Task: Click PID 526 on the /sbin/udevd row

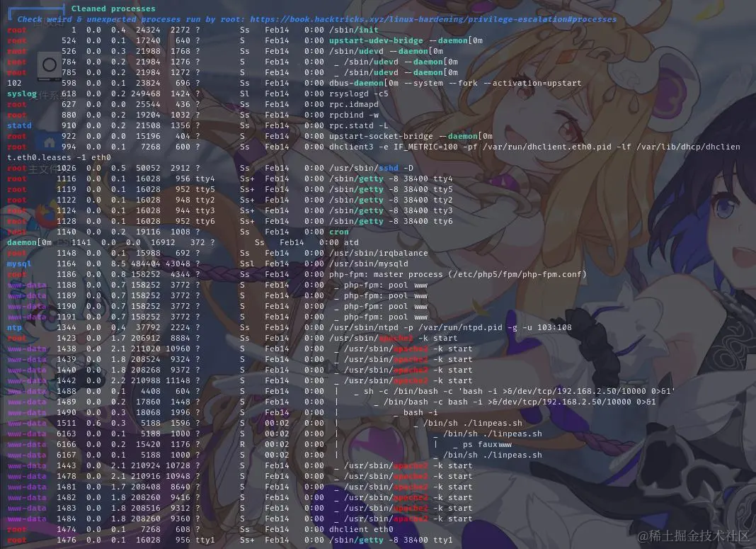Action: 69,51
